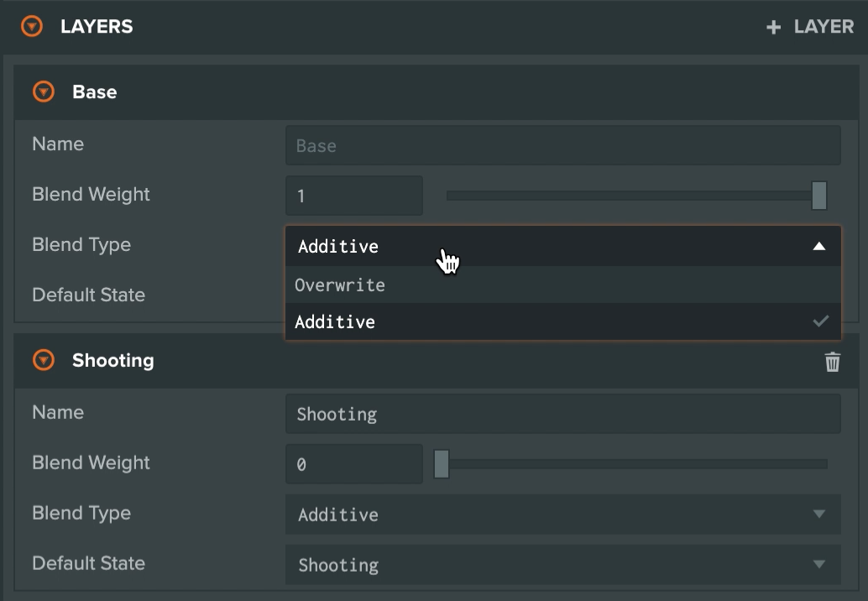The image size is (868, 601).
Task: Click the Shooting Blend Weight slider handle
Action: [x=442, y=464]
